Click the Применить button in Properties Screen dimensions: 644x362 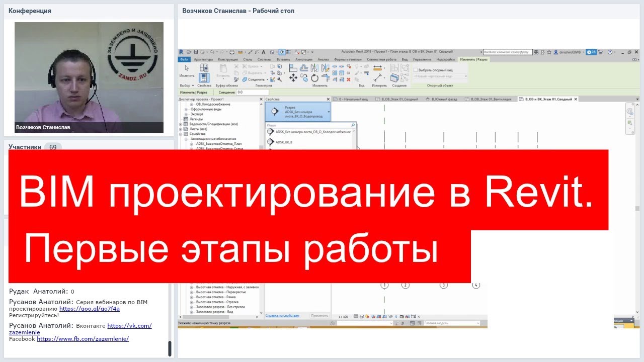[x=320, y=316]
